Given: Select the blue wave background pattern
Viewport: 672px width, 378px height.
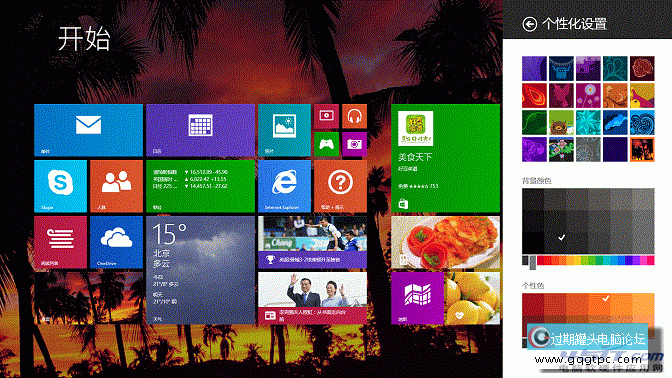Looking at the screenshot, I should 642,123.
